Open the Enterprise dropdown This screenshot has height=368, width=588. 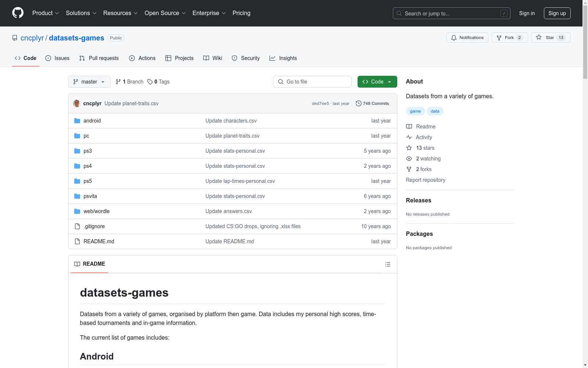click(x=209, y=13)
